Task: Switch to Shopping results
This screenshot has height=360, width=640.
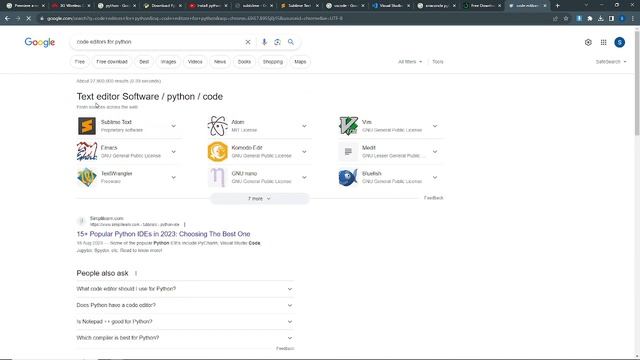Action: (272, 62)
